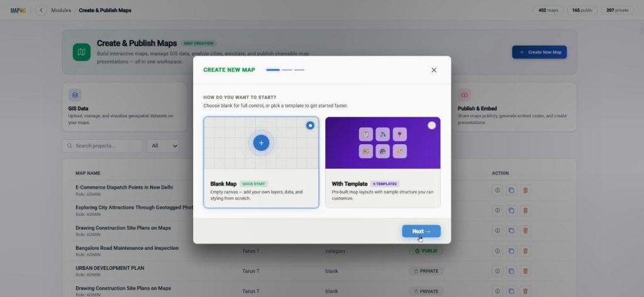The height and width of the screenshot is (297, 644).
Task: Click the Next button in the dialog
Action: tap(421, 232)
